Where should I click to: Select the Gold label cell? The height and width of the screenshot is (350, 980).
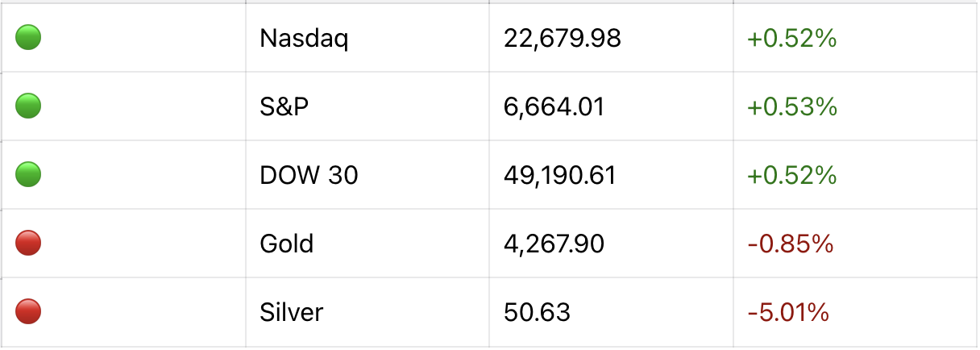tap(286, 244)
